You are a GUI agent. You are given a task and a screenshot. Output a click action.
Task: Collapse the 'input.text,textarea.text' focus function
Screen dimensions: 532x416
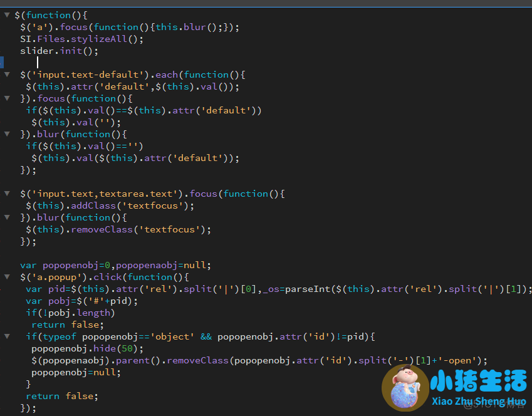7,194
